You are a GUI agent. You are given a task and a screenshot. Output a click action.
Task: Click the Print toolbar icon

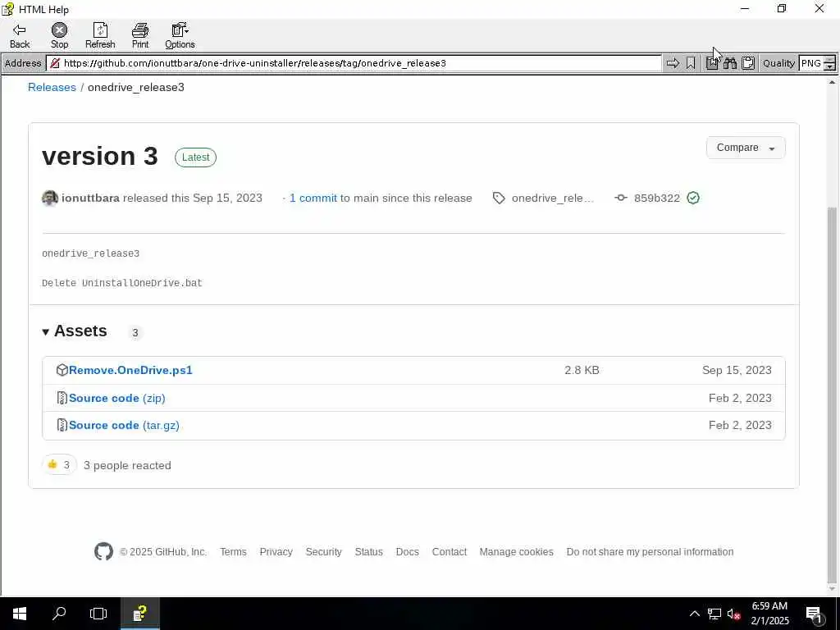tap(139, 30)
